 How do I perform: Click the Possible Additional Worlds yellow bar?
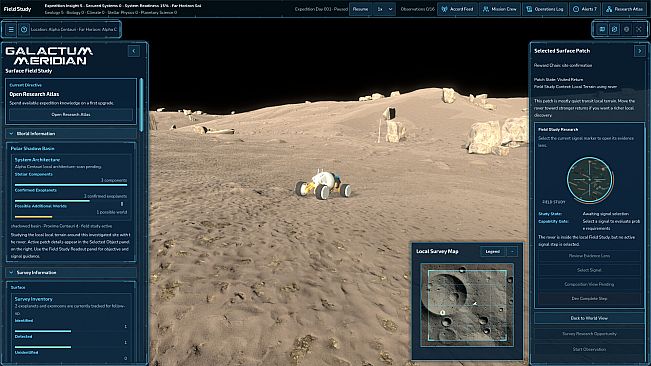[x=34, y=217]
